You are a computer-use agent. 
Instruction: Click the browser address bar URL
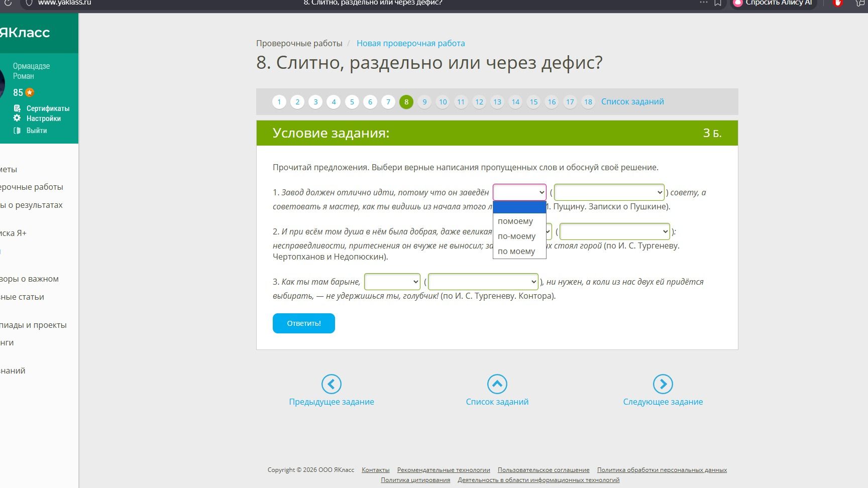click(x=64, y=3)
